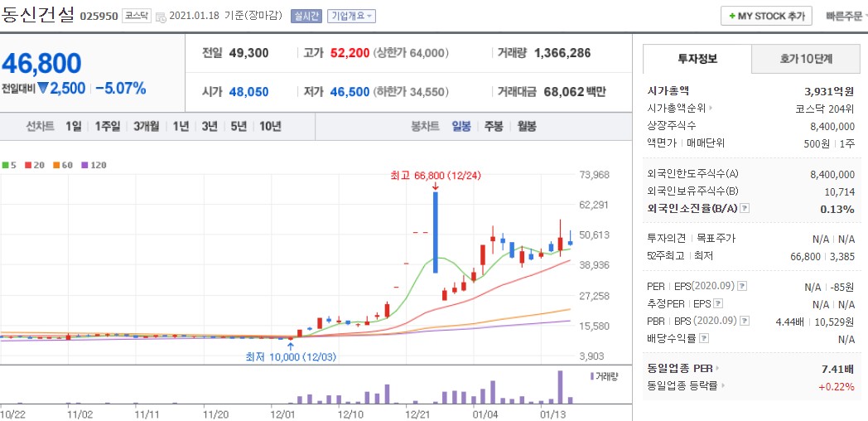Viewport: 868px width, 421px height.
Task: Click the previous close value 49,300
Action: [249, 53]
